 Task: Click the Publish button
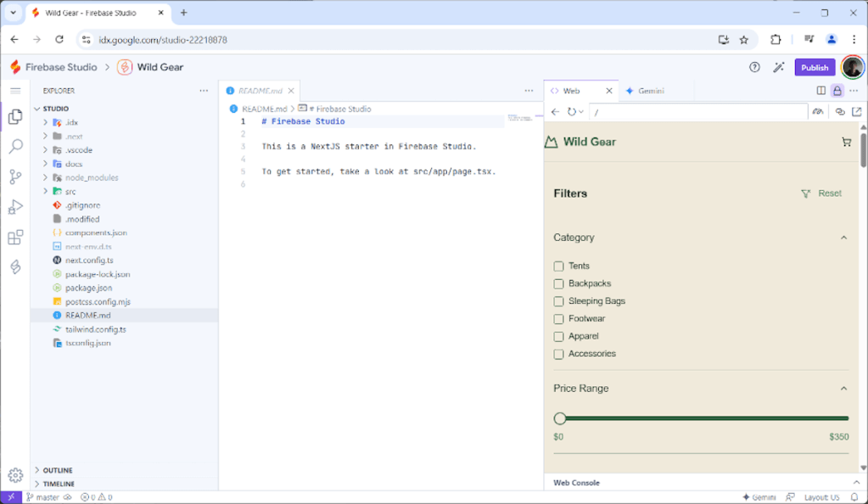[814, 67]
